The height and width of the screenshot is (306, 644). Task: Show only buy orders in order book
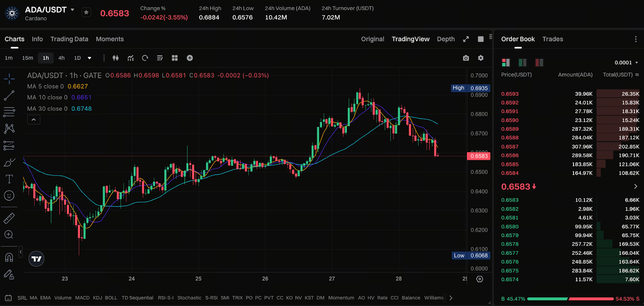pyautogui.click(x=522, y=62)
